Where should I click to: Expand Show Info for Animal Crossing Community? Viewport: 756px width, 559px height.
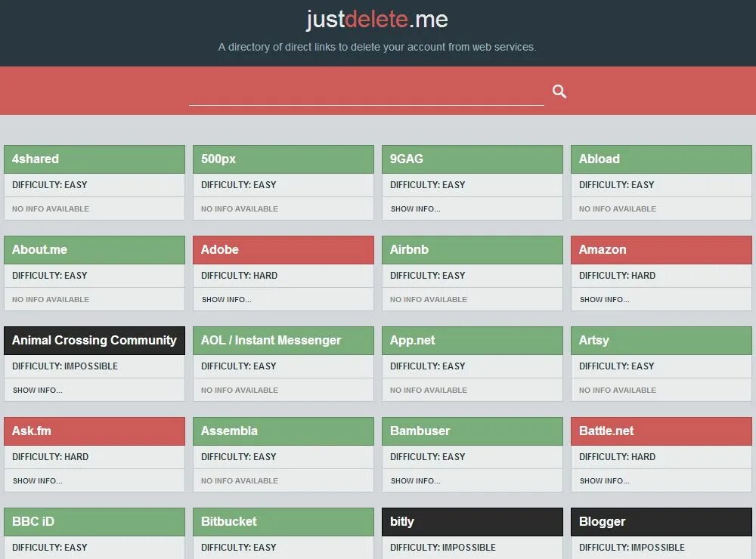coord(38,390)
